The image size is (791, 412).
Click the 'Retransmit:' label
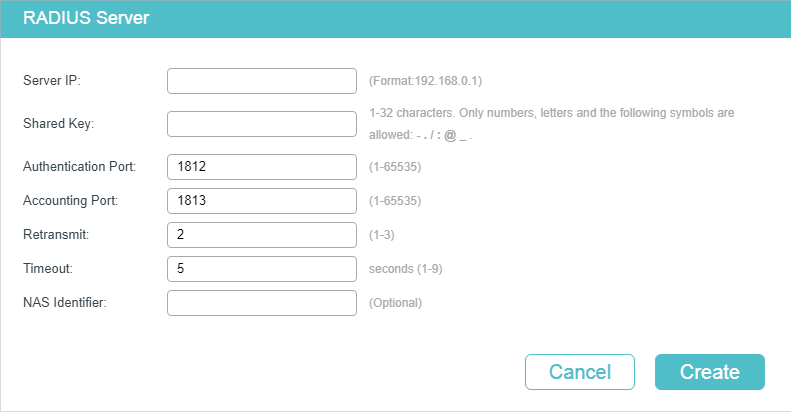pos(56,234)
